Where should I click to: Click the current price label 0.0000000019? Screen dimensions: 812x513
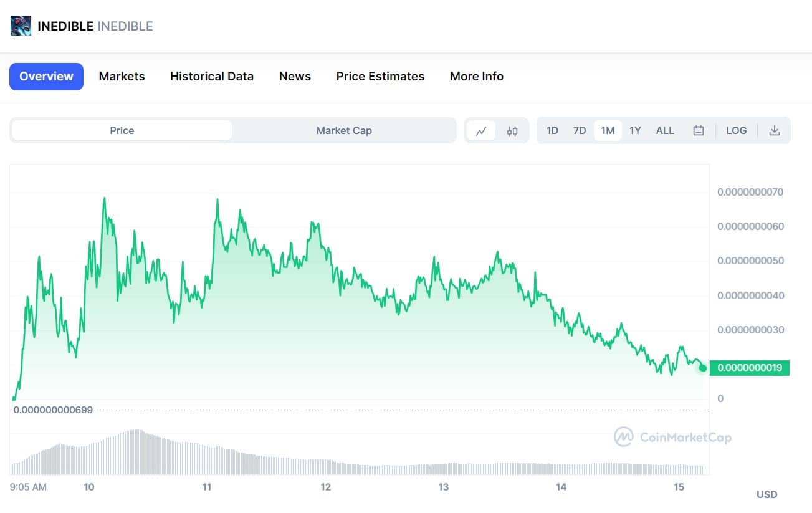click(x=750, y=368)
